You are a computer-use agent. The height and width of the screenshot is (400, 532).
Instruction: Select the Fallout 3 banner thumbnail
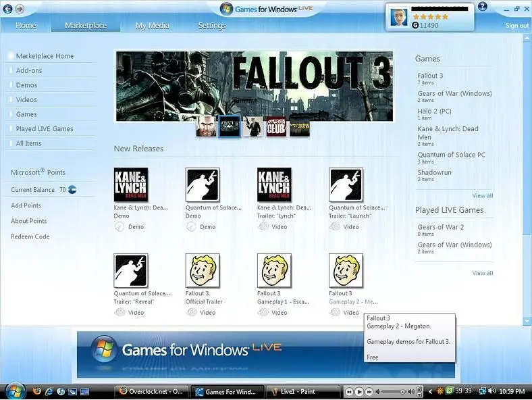(x=229, y=126)
